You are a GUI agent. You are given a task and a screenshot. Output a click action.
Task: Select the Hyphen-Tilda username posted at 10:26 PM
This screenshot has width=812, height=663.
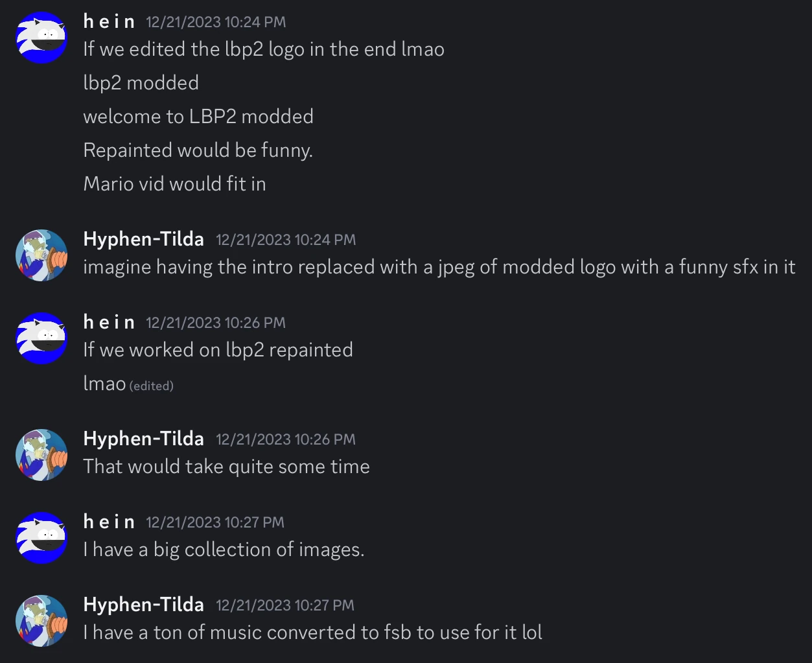143,439
